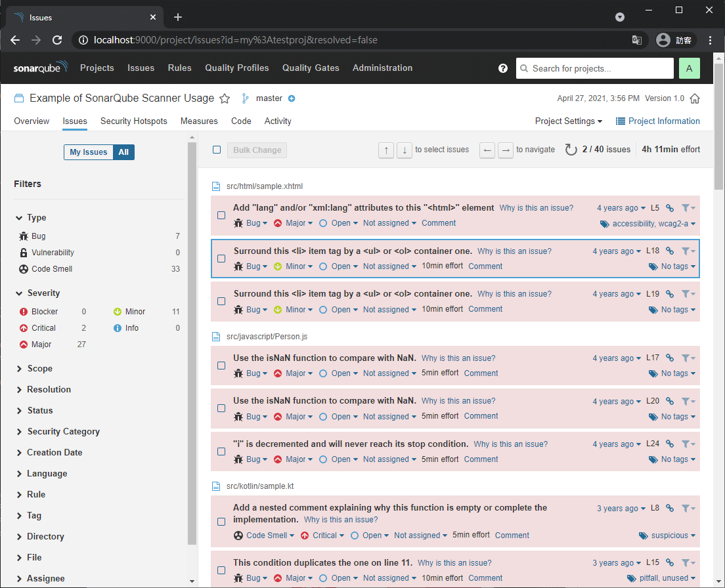The height and width of the screenshot is (588, 725).
Task: Check the select-all issues checkbox
Action: [217, 150]
